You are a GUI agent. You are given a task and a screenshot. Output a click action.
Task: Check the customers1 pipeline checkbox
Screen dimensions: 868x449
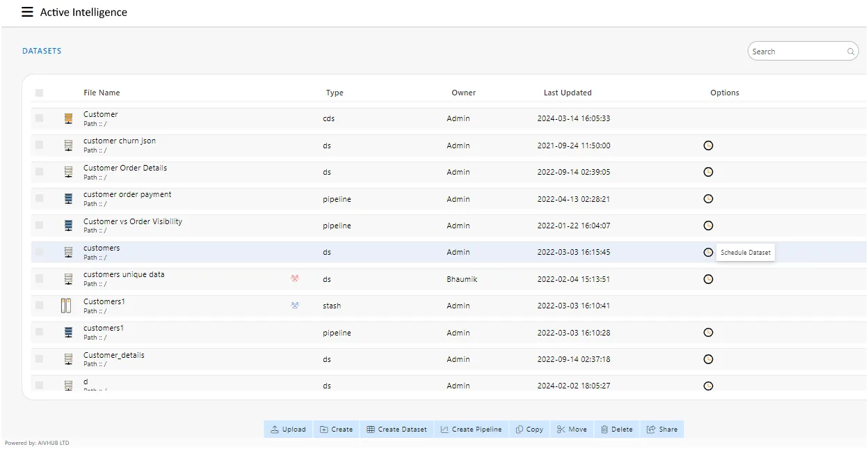pyautogui.click(x=39, y=332)
